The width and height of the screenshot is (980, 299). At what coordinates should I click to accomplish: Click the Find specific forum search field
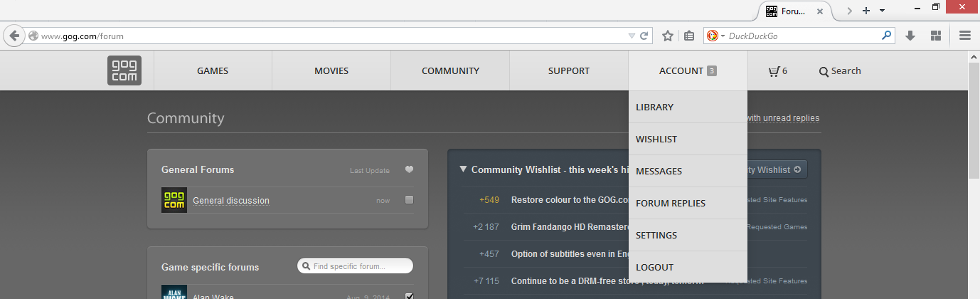pos(355,266)
